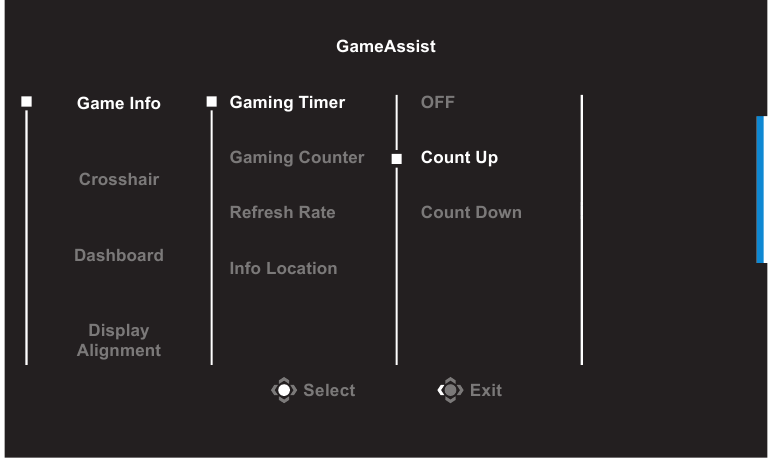The width and height of the screenshot is (780, 466).
Task: Open the Display Alignment category
Action: [x=119, y=340]
